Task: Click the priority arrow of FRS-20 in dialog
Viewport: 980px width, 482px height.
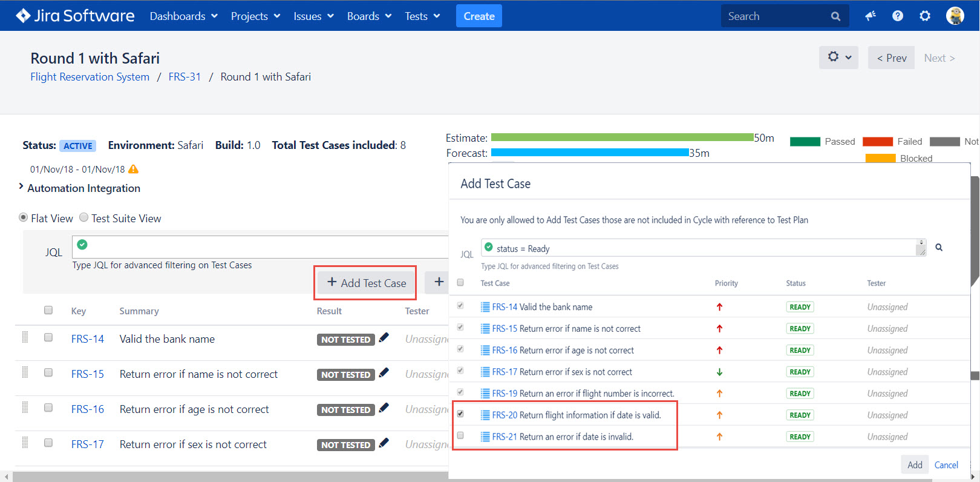Action: 719,415
